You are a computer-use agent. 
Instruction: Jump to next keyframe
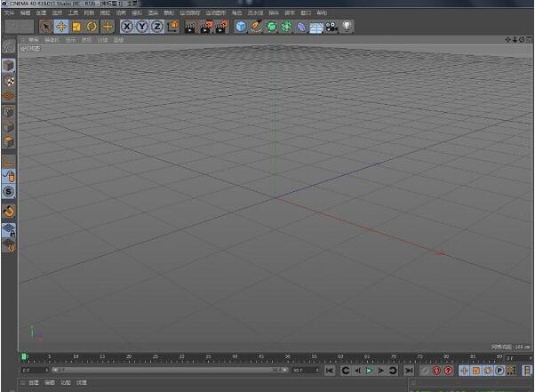coord(393,371)
